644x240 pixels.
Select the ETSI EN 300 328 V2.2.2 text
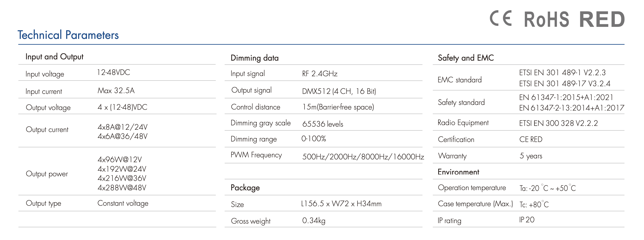pyautogui.click(x=558, y=123)
